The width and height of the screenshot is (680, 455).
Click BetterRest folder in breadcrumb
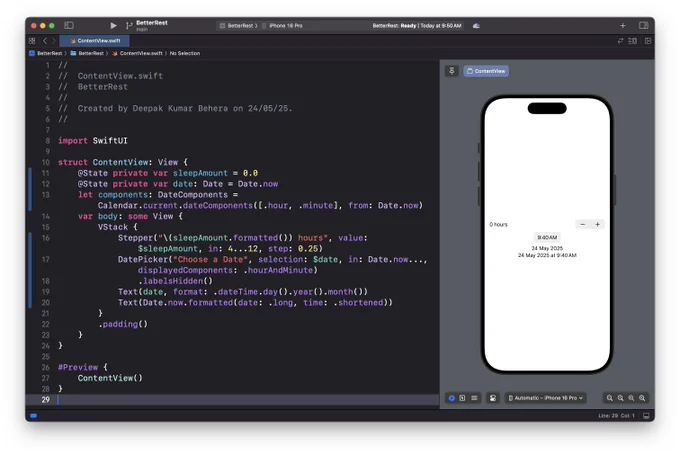click(87, 53)
